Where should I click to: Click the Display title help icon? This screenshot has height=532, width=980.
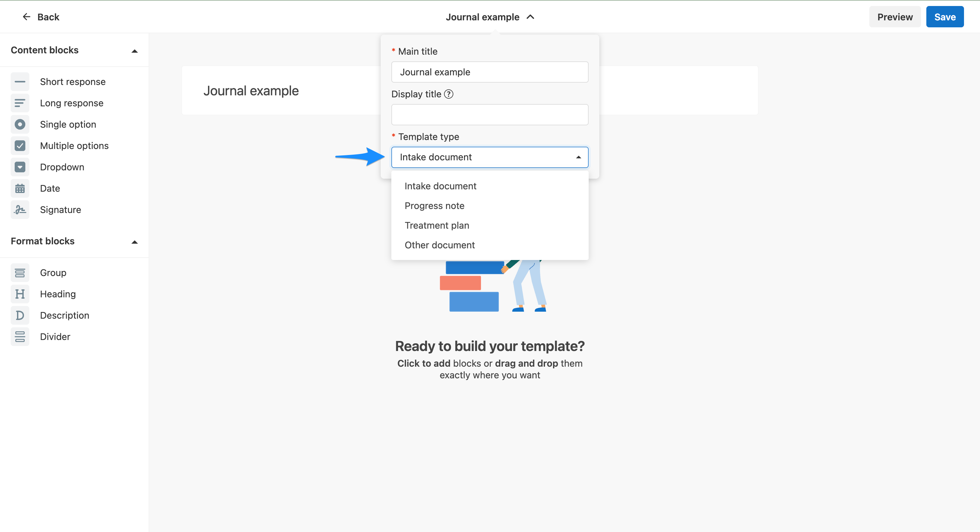coord(449,94)
